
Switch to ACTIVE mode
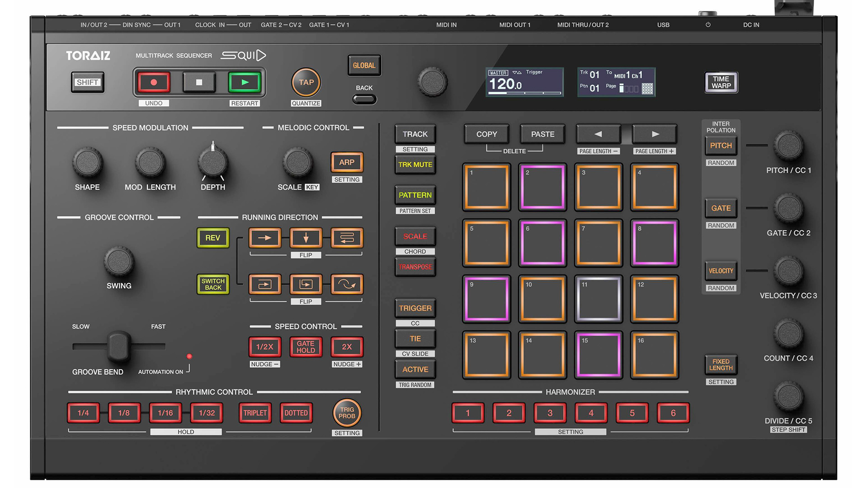coord(415,370)
